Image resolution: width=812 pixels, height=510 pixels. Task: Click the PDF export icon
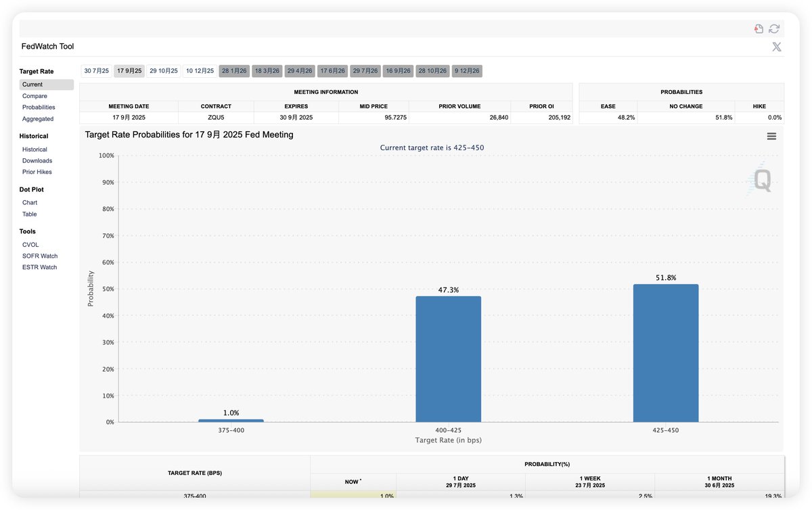point(759,28)
